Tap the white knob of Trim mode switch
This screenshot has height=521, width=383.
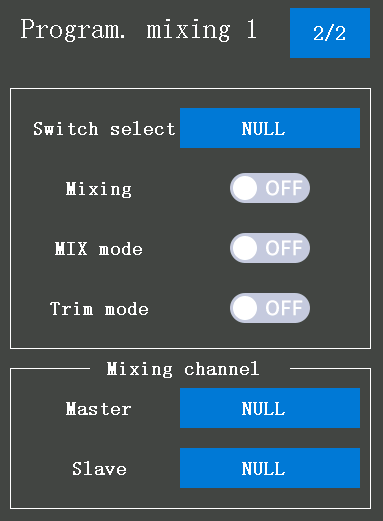[x=245, y=308]
